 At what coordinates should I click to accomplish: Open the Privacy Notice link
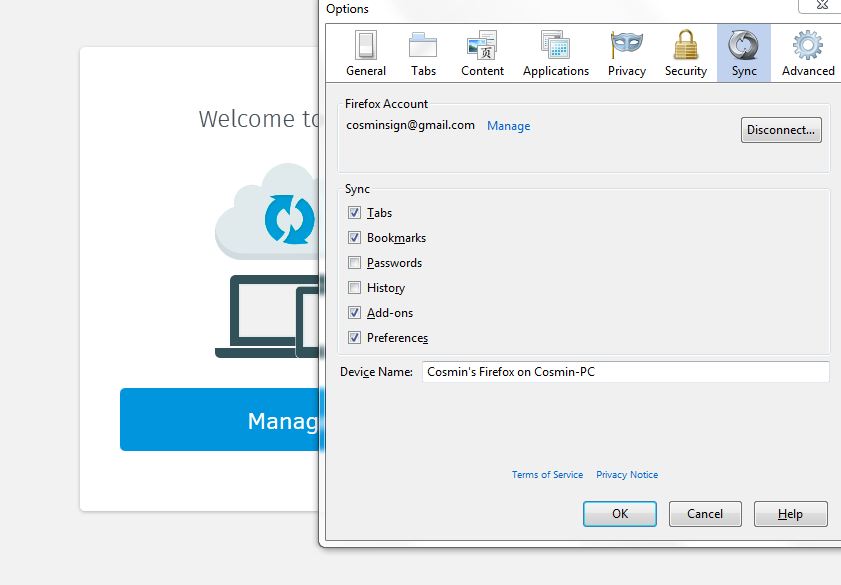coord(627,475)
